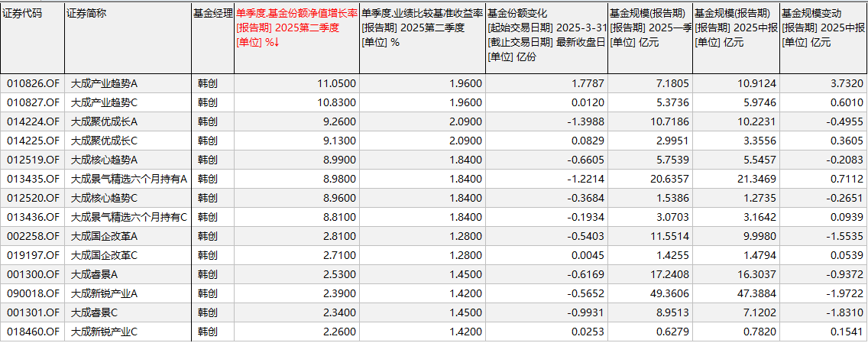The image size is (868, 343).
Task: Select the 大成聚优成长C name cell
Action: pos(104,141)
